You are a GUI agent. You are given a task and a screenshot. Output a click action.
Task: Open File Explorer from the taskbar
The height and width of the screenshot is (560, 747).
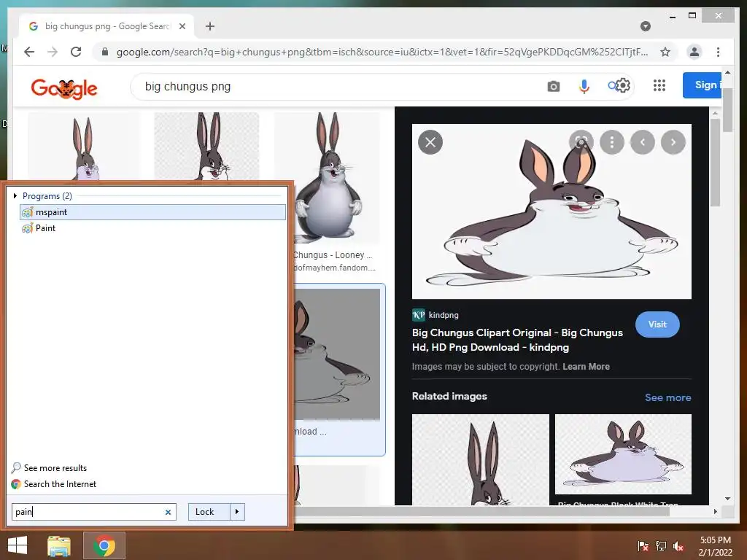click(x=59, y=545)
